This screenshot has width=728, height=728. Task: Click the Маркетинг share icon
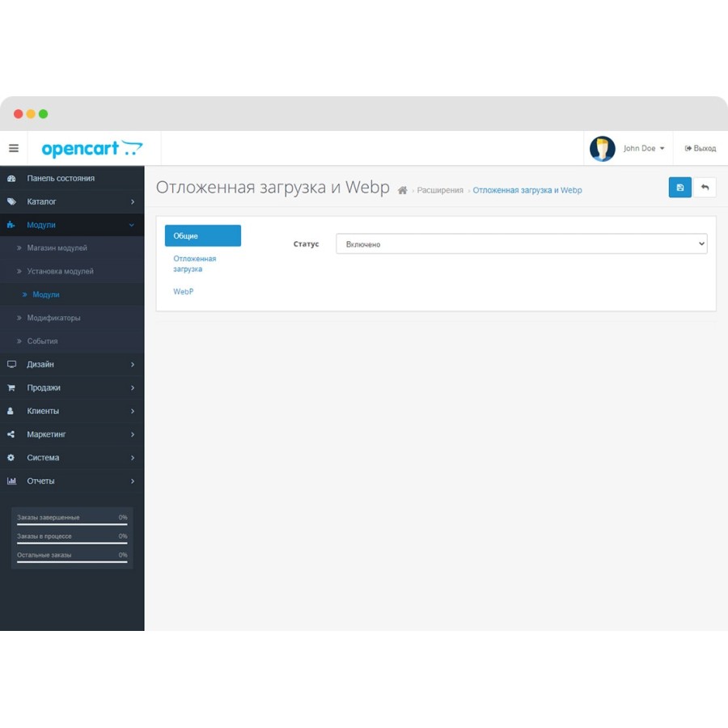pyautogui.click(x=11, y=434)
